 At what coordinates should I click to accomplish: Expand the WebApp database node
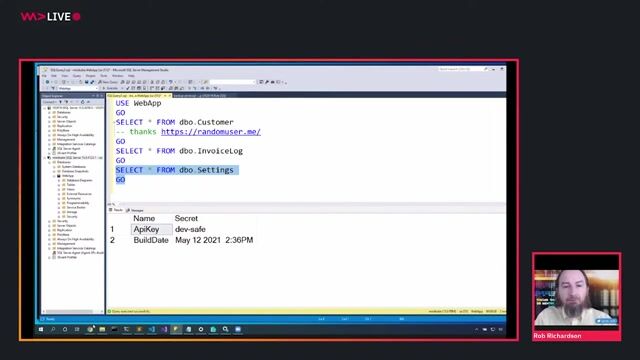pos(54,176)
